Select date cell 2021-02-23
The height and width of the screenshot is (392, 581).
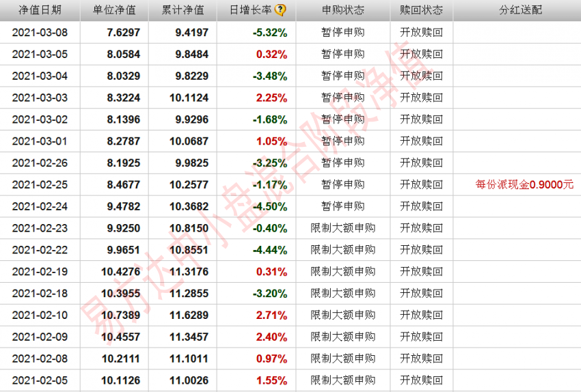coord(40,228)
